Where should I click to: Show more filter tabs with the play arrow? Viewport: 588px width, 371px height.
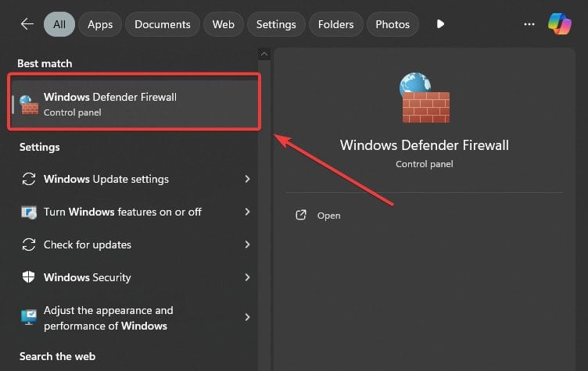(440, 24)
